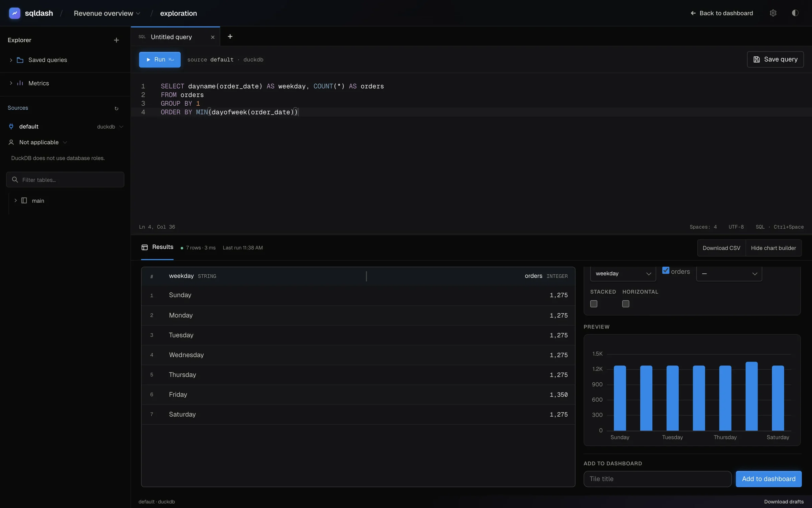Screen dimensions: 812x508
Task: Expand the Saved queries tree
Action: click(11, 60)
